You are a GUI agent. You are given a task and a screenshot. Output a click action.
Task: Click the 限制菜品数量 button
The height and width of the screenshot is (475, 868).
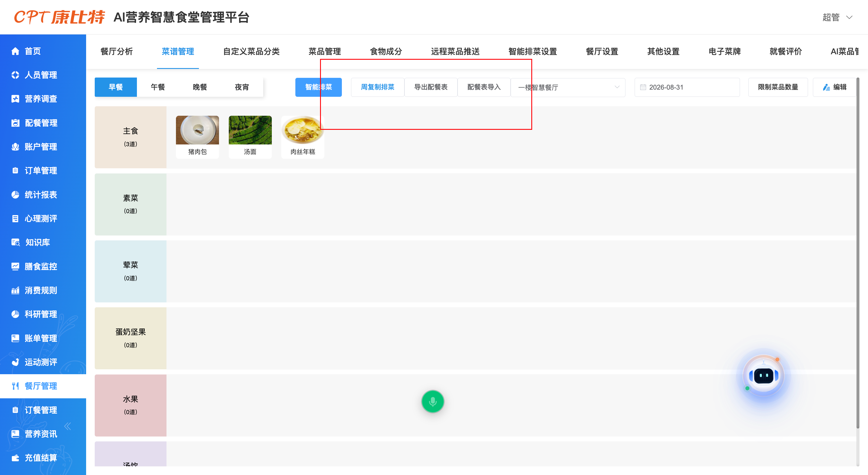[778, 87]
